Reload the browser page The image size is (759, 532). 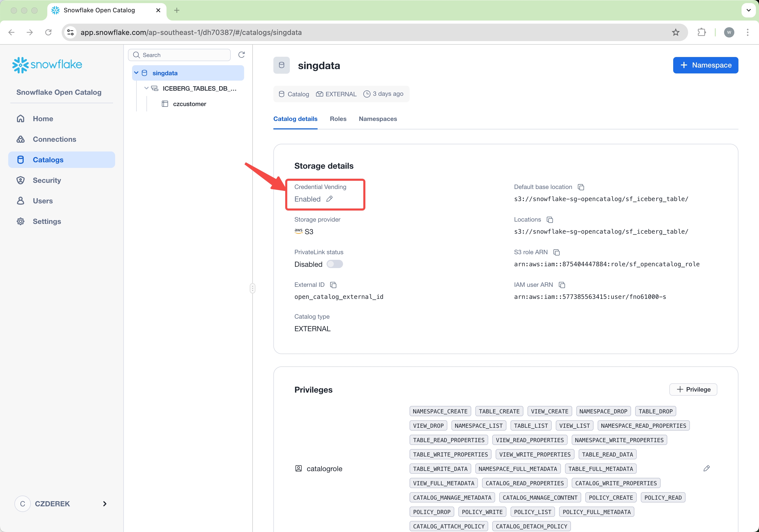[x=48, y=32]
